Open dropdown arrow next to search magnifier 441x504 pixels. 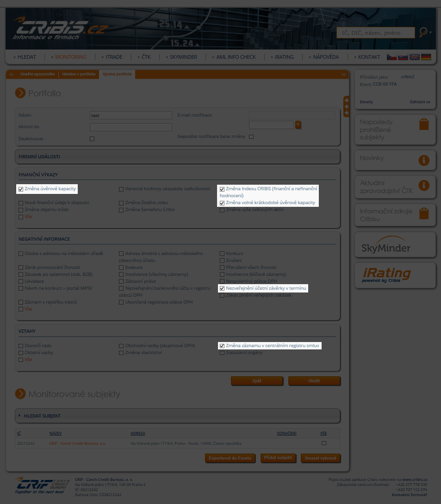click(430, 32)
